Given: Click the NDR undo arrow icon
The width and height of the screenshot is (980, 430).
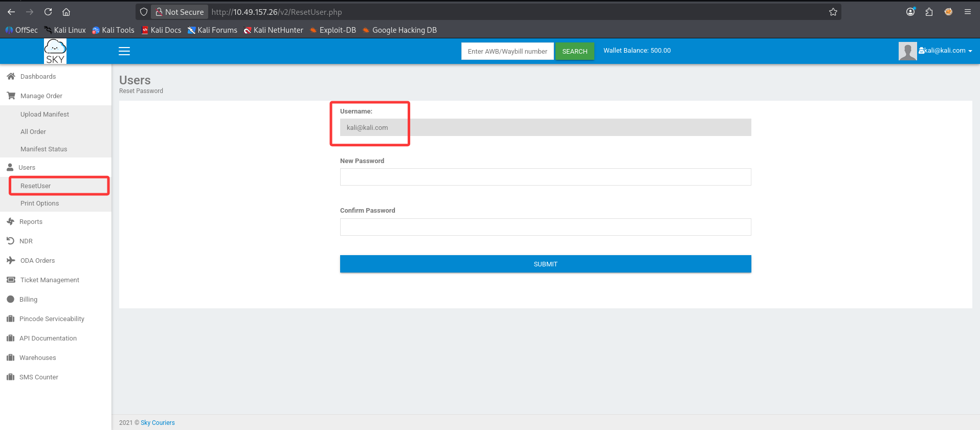Looking at the screenshot, I should [x=10, y=241].
